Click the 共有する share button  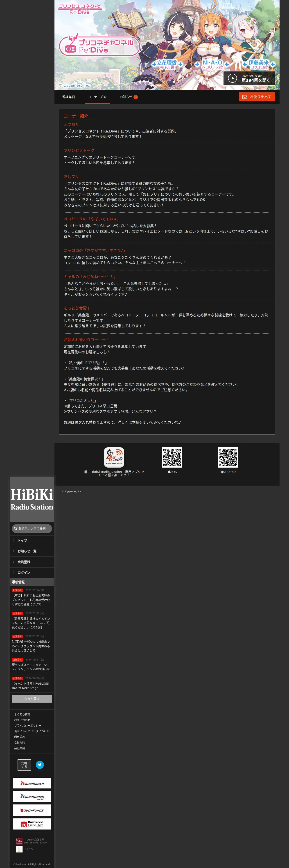click(x=24, y=765)
